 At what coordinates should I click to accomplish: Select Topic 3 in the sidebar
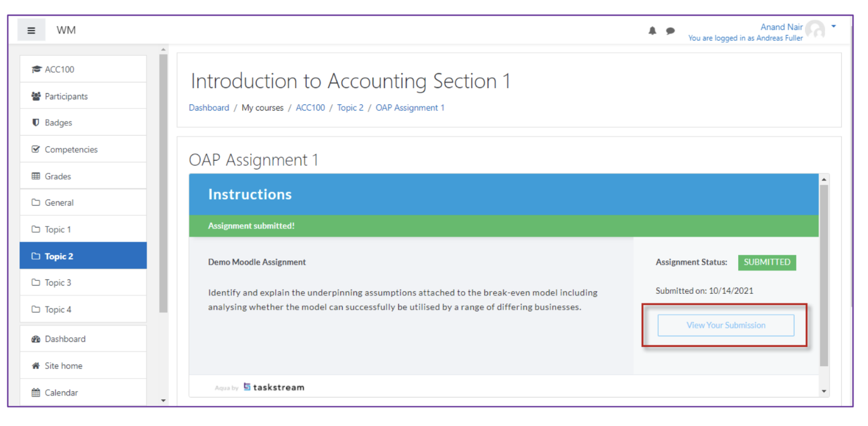pyautogui.click(x=83, y=283)
